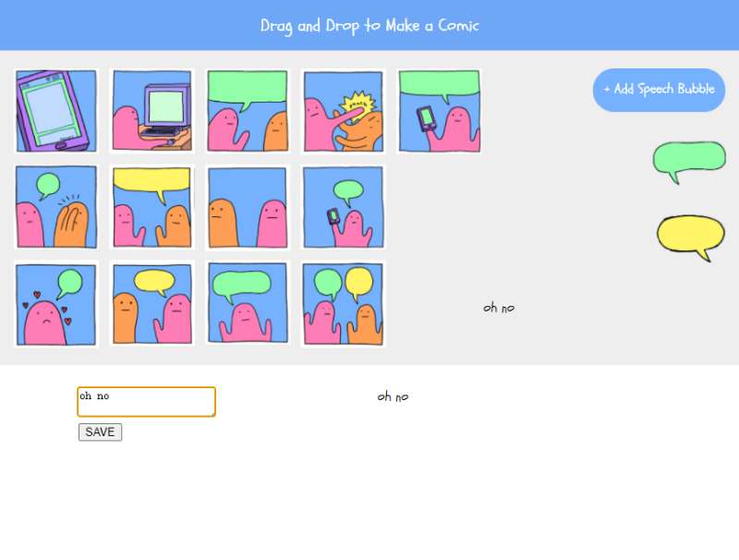Choose the panel with two blobs, no bubble
The width and height of the screenshot is (739, 560).
[x=248, y=207]
